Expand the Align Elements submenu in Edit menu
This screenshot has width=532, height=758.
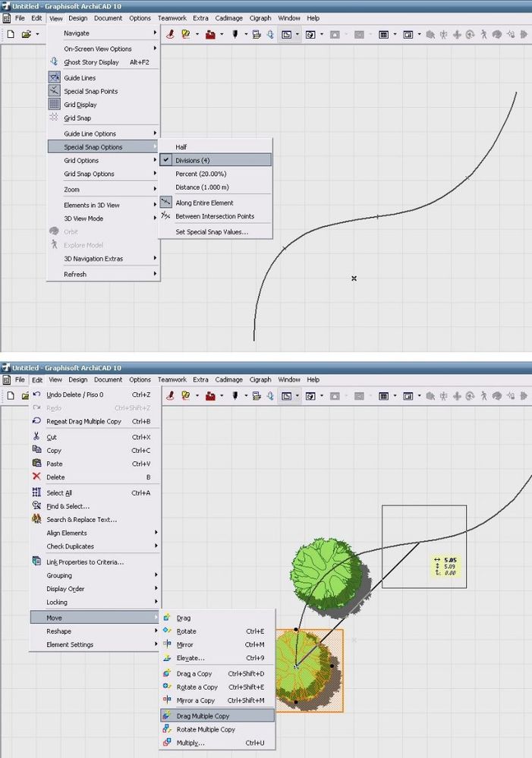(x=95, y=533)
